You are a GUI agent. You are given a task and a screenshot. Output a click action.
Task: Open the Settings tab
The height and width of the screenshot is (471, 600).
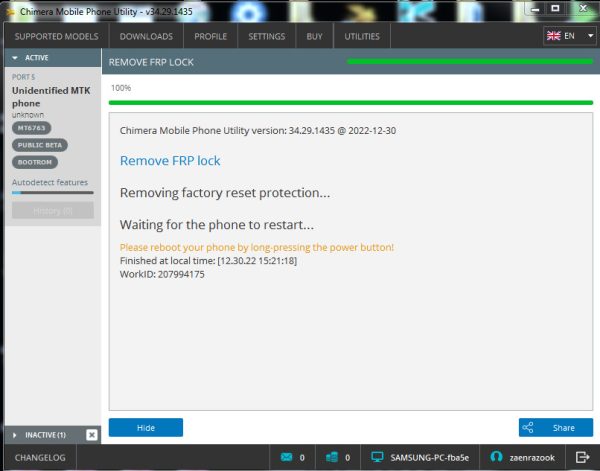click(267, 36)
